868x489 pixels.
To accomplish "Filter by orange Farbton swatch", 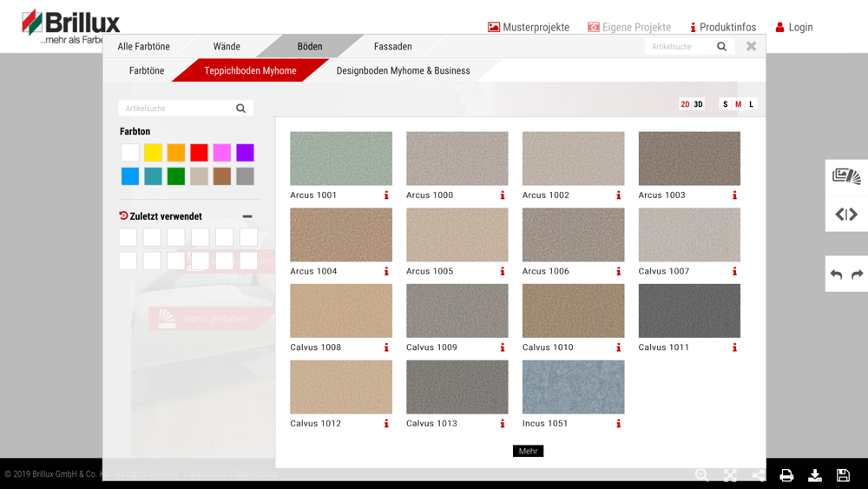I will [176, 152].
